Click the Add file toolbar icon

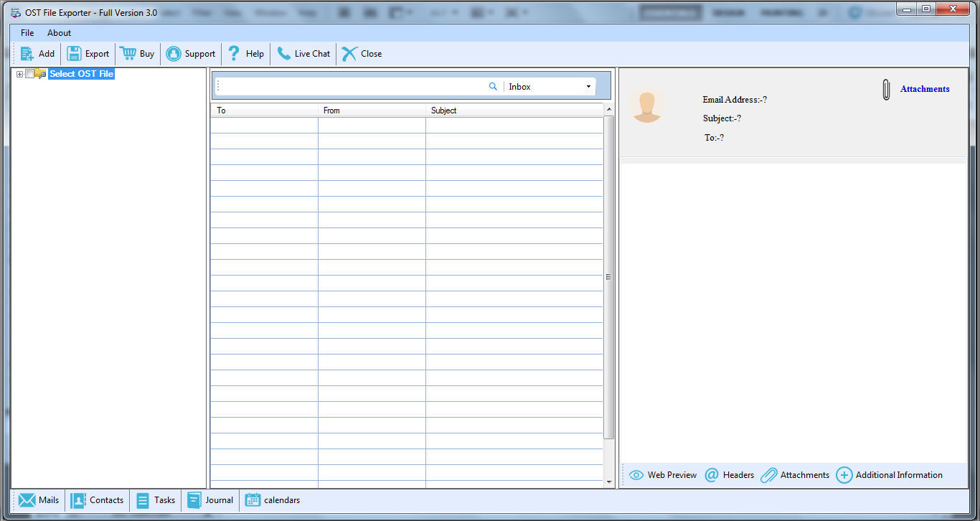tap(27, 54)
